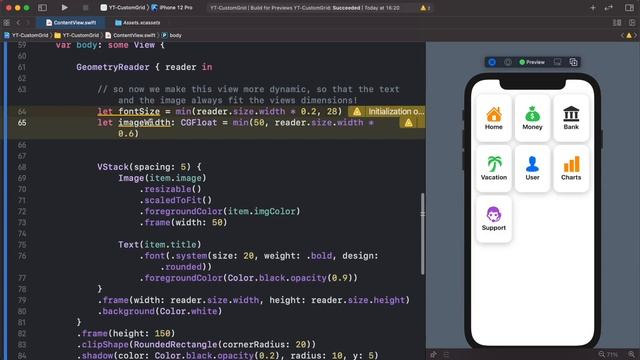Image resolution: width=640 pixels, height=360 pixels.
Task: Click the imageWidth variable on line 65
Action: point(144,122)
